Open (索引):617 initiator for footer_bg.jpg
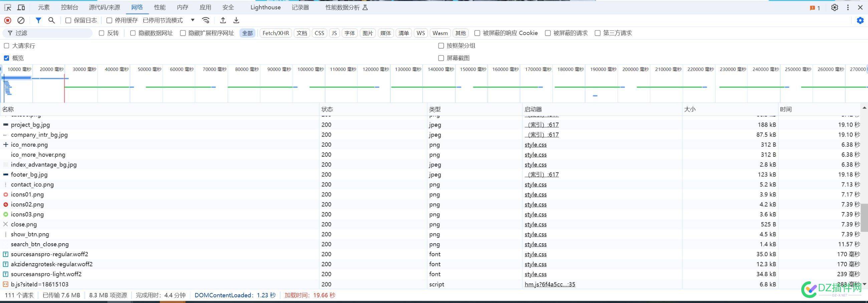 coord(541,175)
